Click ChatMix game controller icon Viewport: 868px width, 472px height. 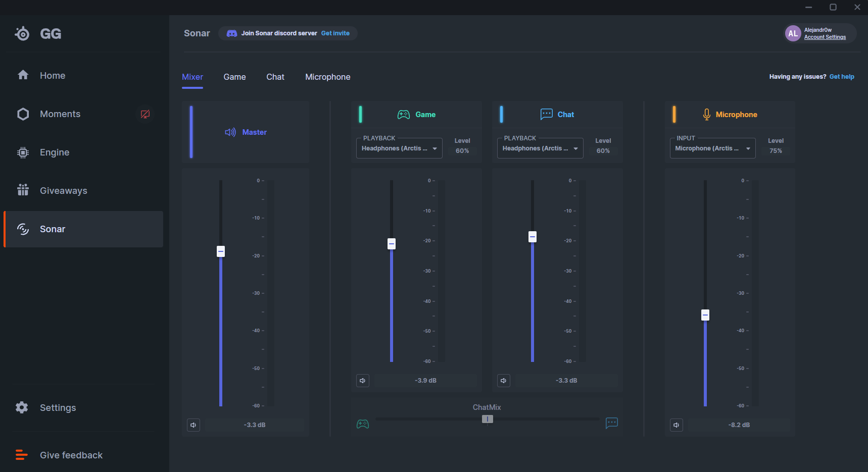coord(363,424)
